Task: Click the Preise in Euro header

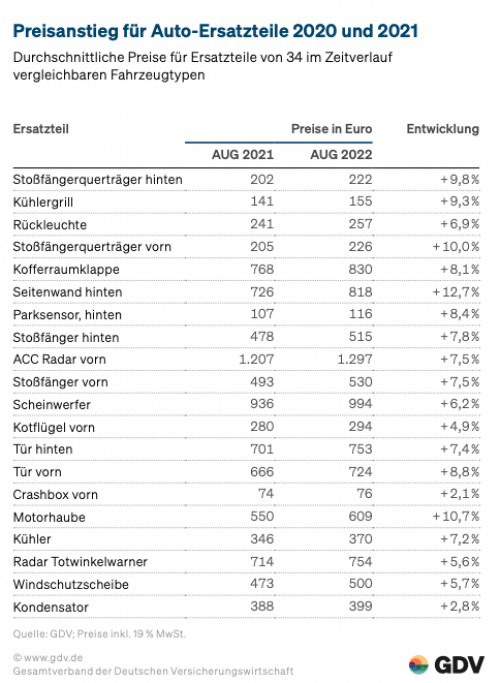Action: 331,129
